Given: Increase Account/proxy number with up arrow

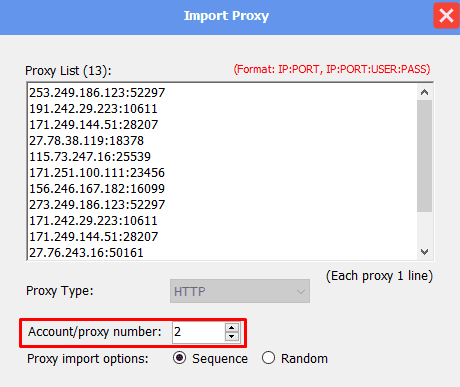Looking at the screenshot, I should pyautogui.click(x=232, y=327).
